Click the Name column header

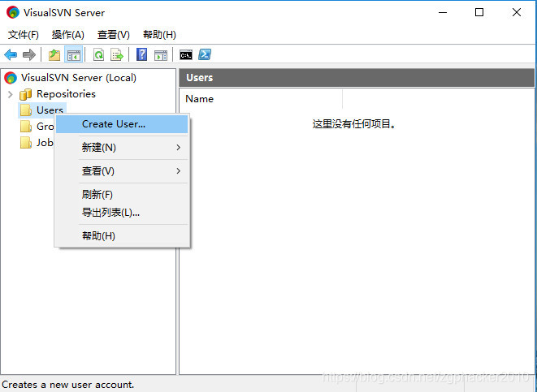pyautogui.click(x=261, y=99)
